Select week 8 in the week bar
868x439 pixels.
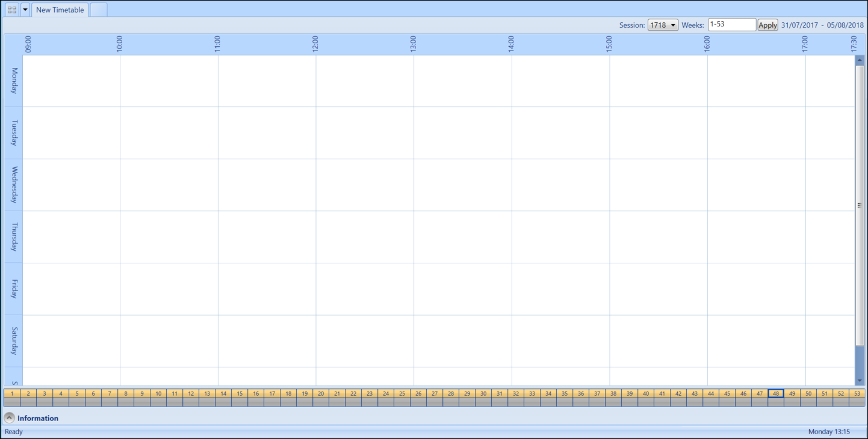point(126,394)
